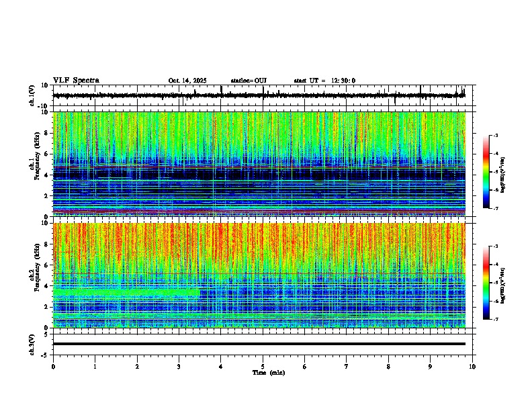Click inside the ch.2 spectrogram panel
Screen dimensions: 532x411
259,275
